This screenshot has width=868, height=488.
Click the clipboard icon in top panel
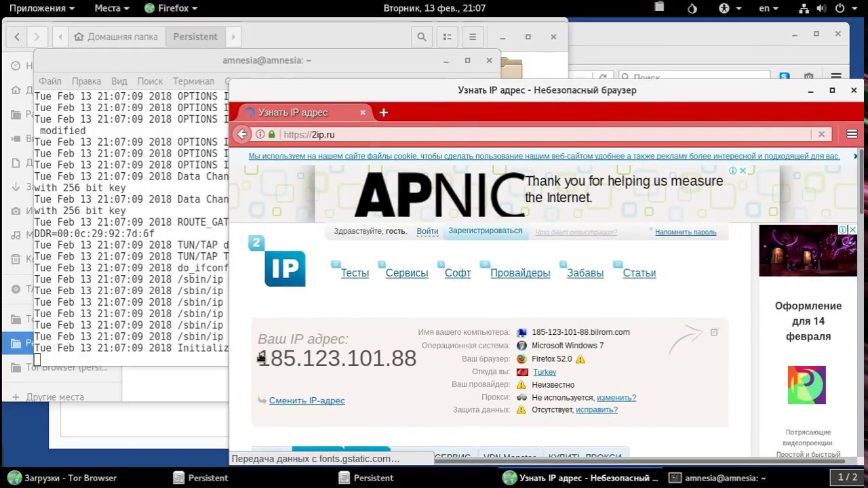(660, 8)
